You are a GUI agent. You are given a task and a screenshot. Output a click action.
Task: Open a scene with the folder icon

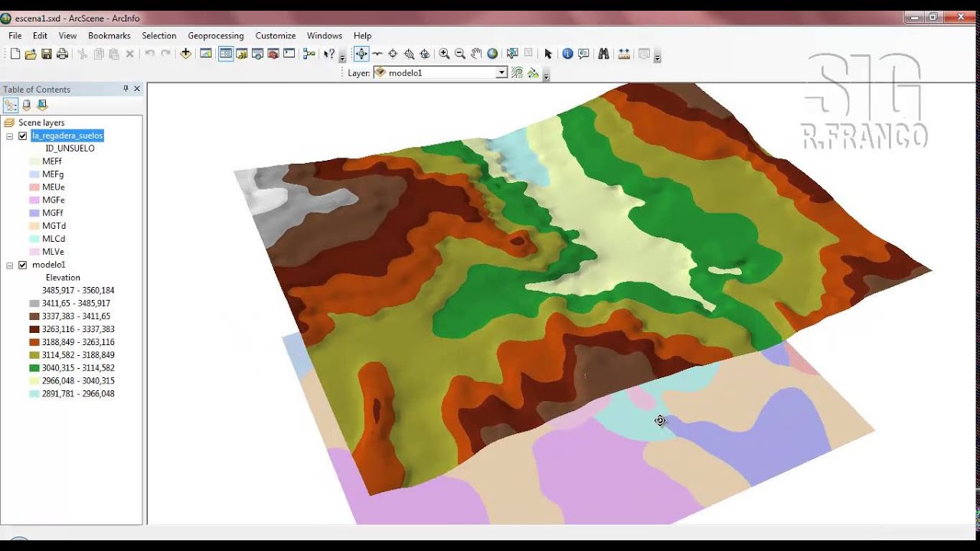click(31, 54)
